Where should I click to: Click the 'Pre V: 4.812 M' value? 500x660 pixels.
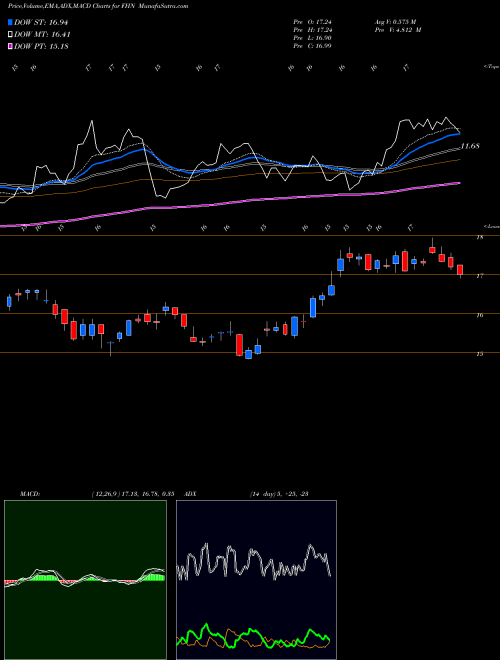click(397, 30)
